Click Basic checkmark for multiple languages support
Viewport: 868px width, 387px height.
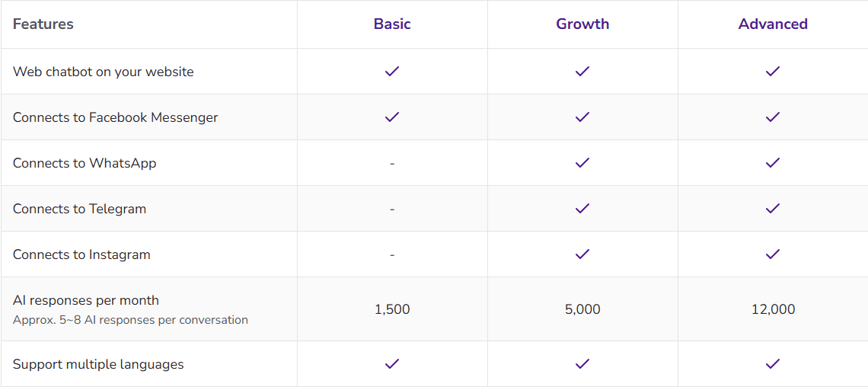tap(392, 364)
